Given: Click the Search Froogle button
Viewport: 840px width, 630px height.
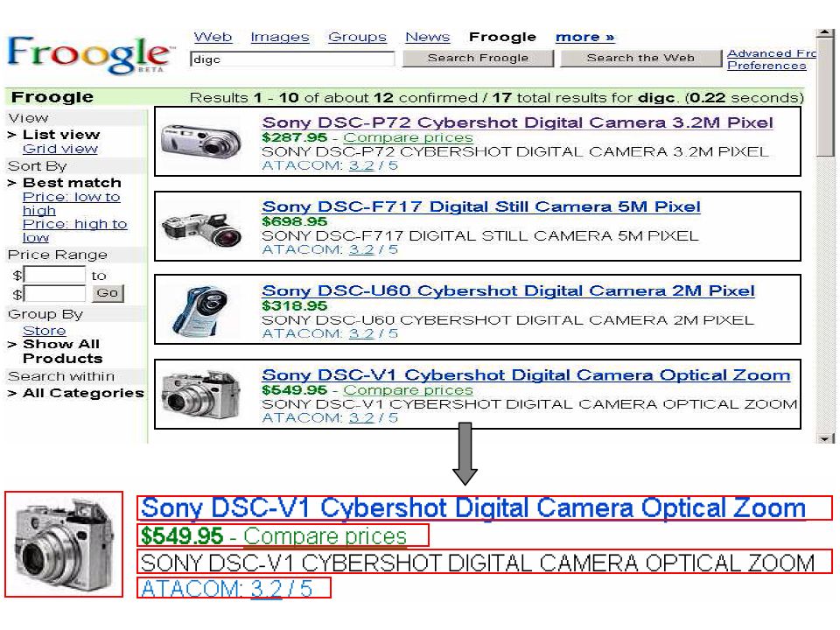Looking at the screenshot, I should (x=478, y=58).
